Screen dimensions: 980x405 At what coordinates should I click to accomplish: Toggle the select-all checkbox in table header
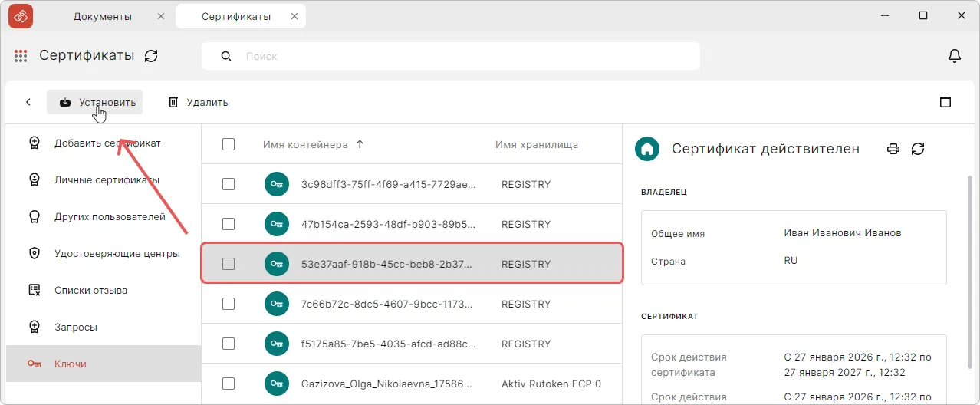[x=228, y=144]
